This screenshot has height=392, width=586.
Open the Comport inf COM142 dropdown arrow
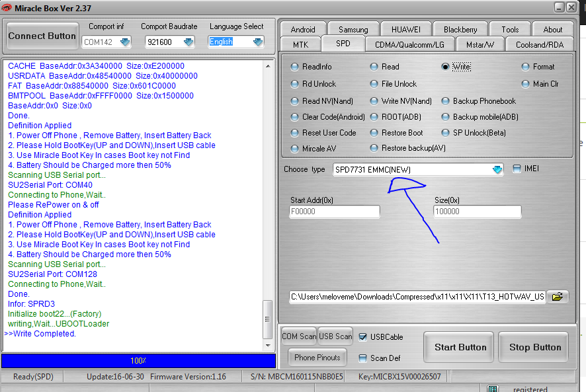point(125,42)
